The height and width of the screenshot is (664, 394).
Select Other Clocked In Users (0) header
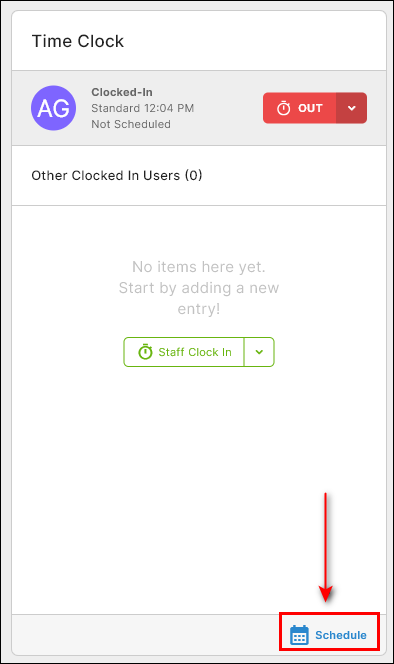tap(117, 175)
